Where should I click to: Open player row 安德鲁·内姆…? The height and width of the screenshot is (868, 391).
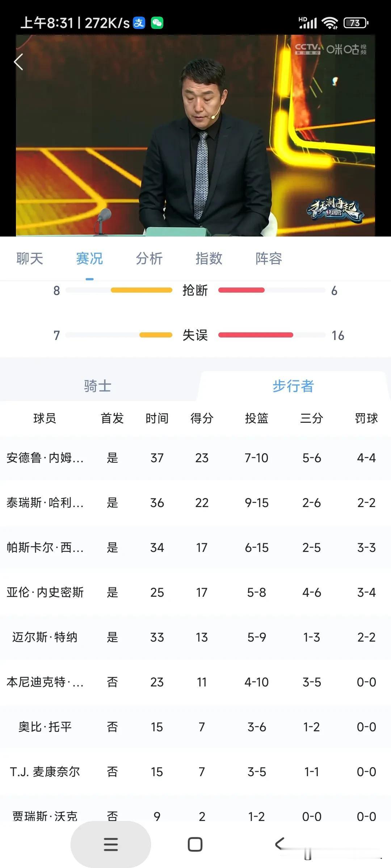(195, 458)
